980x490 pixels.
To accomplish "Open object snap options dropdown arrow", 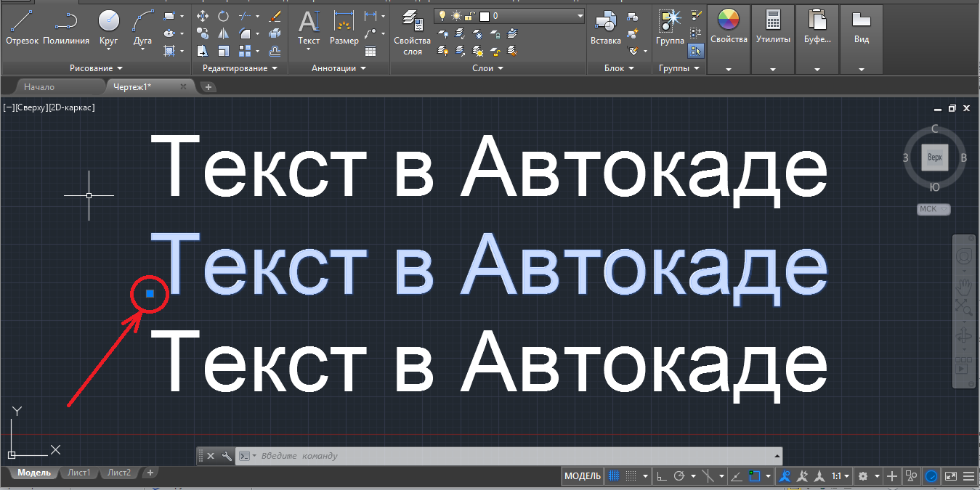I will (769, 476).
